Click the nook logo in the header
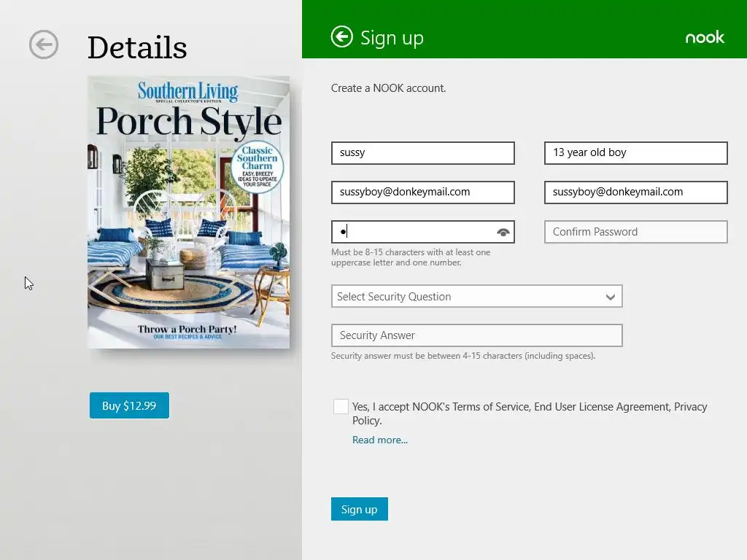This screenshot has height=560, width=747. [705, 37]
